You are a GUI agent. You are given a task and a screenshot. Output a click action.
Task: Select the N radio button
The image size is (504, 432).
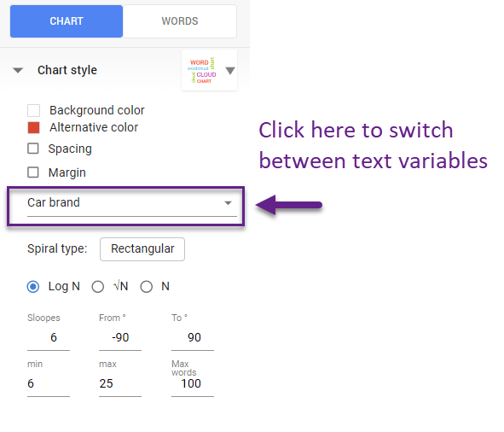[146, 287]
